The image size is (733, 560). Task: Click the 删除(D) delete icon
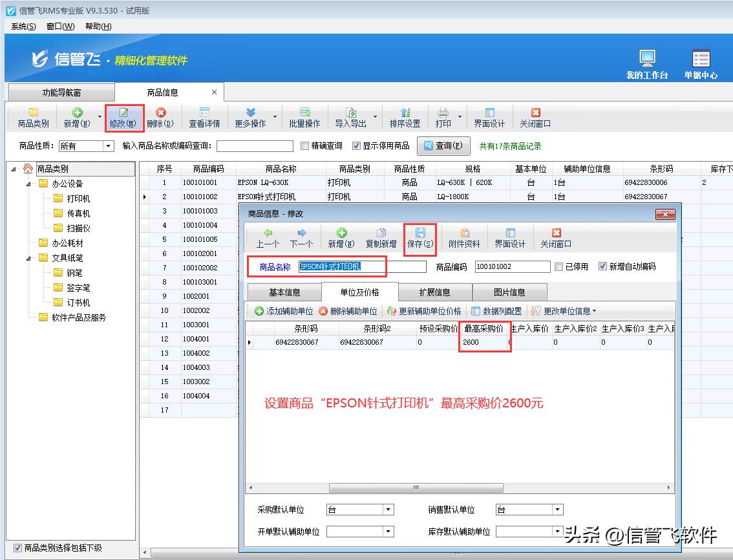click(161, 118)
